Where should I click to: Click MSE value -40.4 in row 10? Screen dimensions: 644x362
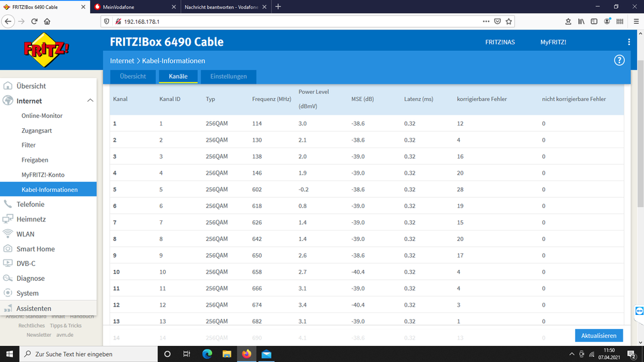click(x=358, y=272)
